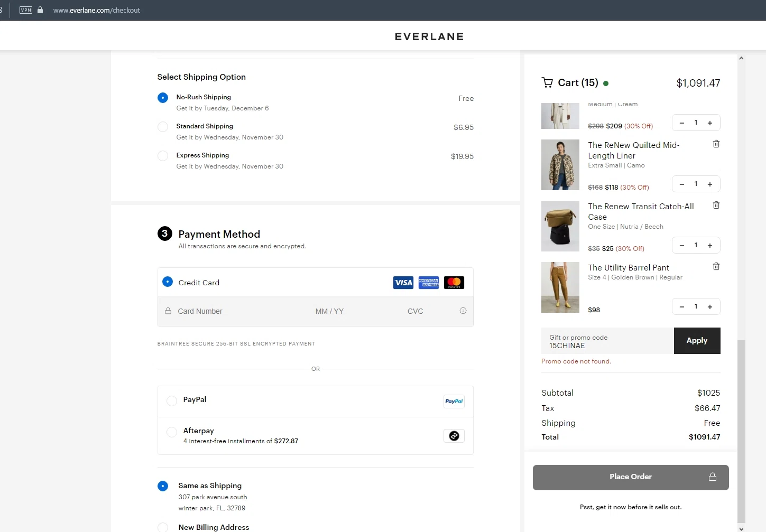Remove the Renew Transit Catch-All Case
Viewport: 766px width, 532px height.
716,205
